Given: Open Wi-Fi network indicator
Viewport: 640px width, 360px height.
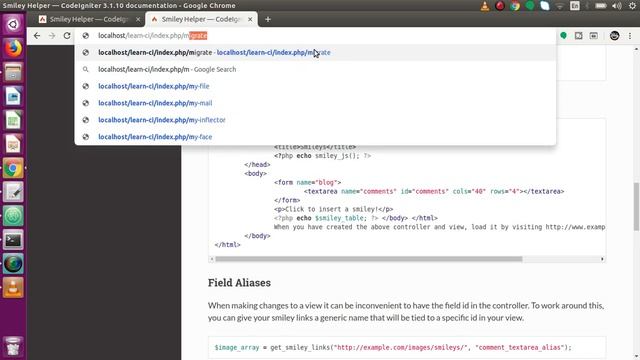Looking at the screenshot, I should [x=560, y=6].
